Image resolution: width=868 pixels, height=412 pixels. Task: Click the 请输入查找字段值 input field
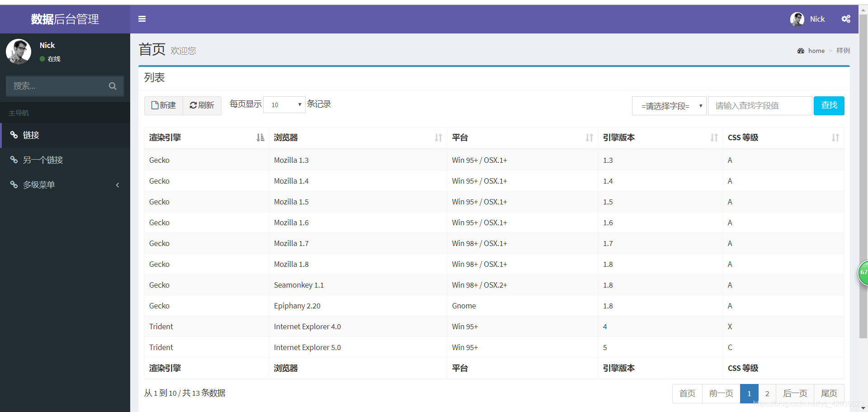click(759, 105)
